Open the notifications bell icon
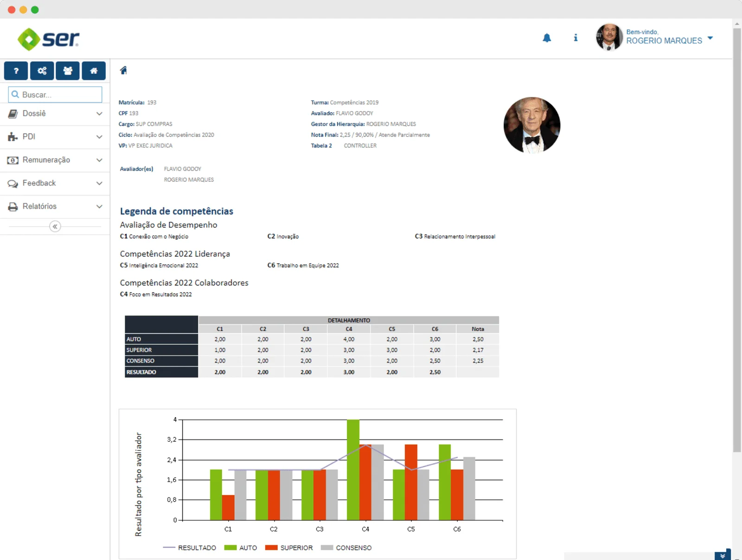This screenshot has height=560, width=742. point(547,38)
